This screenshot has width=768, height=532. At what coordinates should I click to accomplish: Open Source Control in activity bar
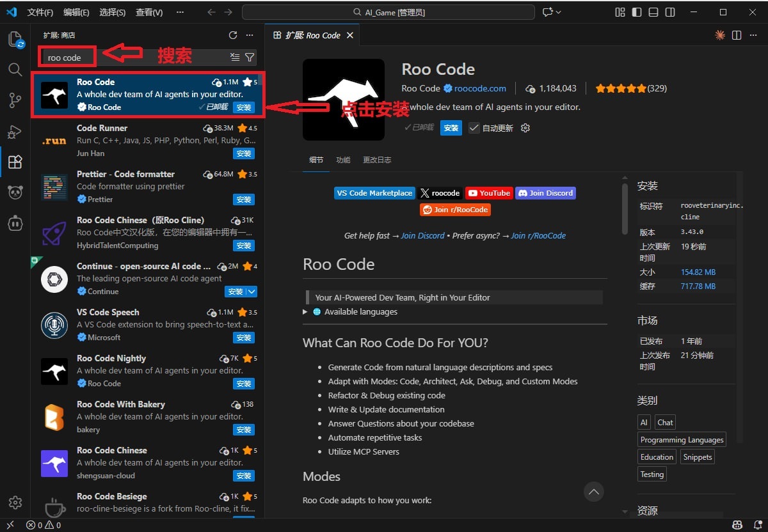(x=15, y=100)
